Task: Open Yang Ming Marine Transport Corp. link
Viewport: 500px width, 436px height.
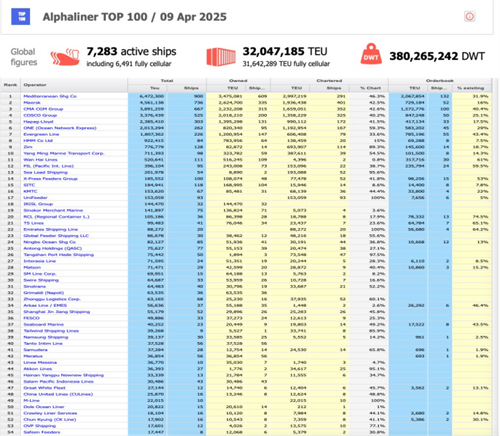Action: tap(64, 153)
